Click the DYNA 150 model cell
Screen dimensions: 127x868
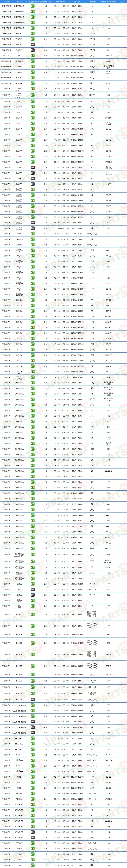(x=19, y=606)
